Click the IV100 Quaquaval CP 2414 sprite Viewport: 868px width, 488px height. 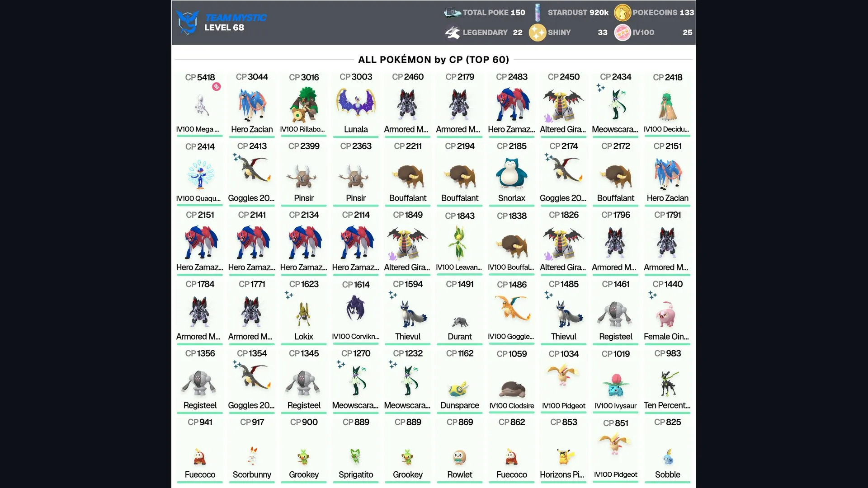[x=200, y=175]
